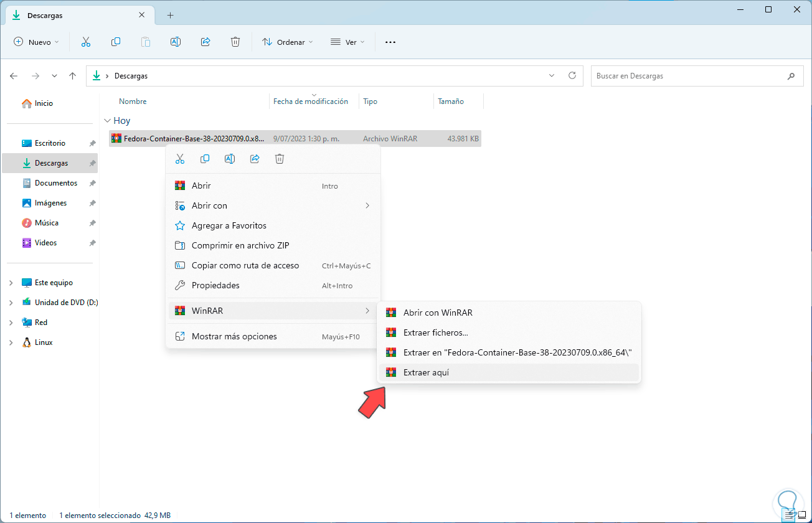The height and width of the screenshot is (523, 812).
Task: Open a new tab with the plus button
Action: pos(170,15)
